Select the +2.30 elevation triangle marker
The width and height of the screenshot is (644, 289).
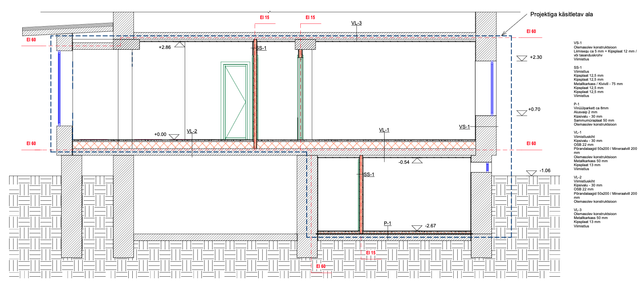point(522,58)
